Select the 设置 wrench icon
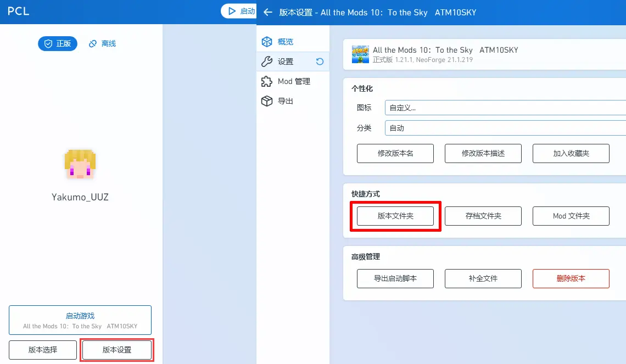The height and width of the screenshot is (364, 626). 267,61
